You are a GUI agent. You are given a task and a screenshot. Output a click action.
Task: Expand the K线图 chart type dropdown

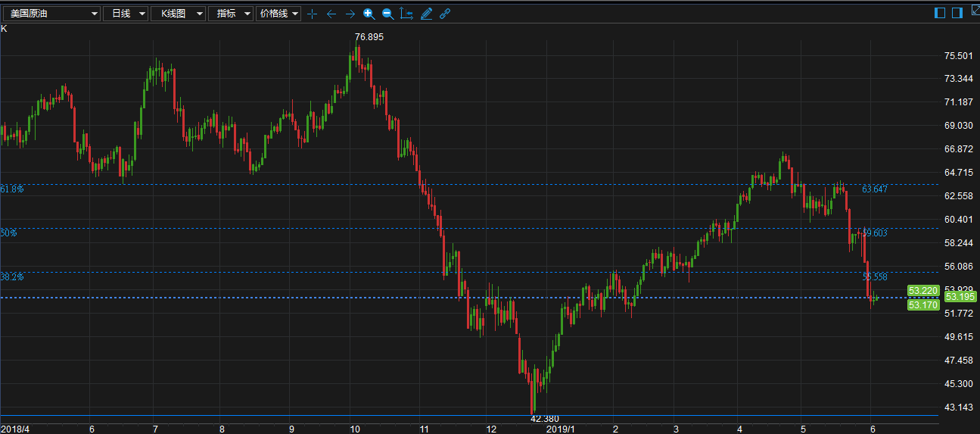tap(178, 14)
